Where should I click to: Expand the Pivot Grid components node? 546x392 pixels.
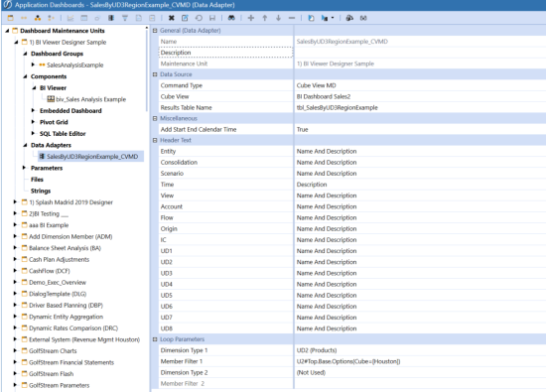click(33, 122)
